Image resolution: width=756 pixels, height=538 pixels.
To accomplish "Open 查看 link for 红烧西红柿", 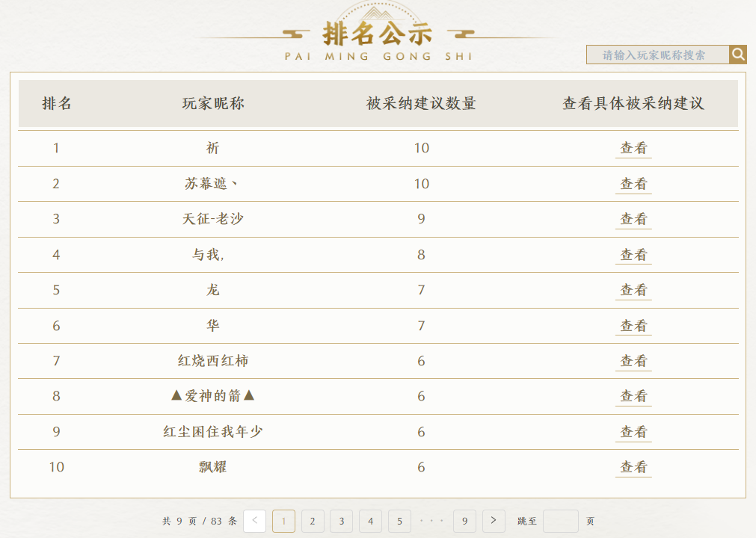I will click(x=633, y=361).
